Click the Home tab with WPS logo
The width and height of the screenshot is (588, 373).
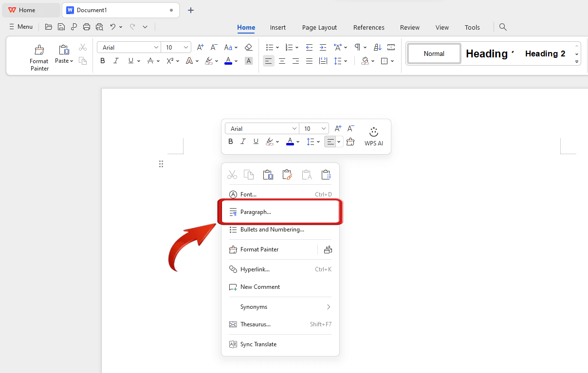tap(30, 10)
